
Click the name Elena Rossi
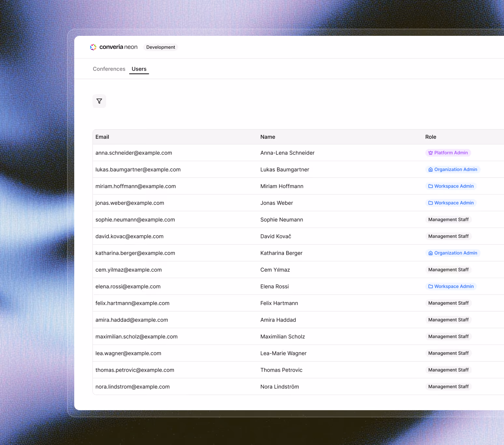[274, 287]
